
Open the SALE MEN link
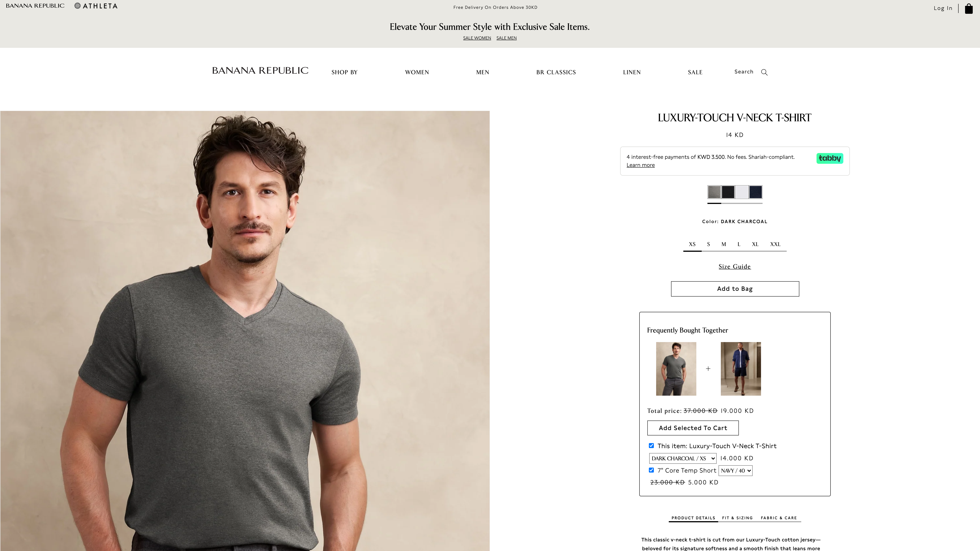pos(506,38)
